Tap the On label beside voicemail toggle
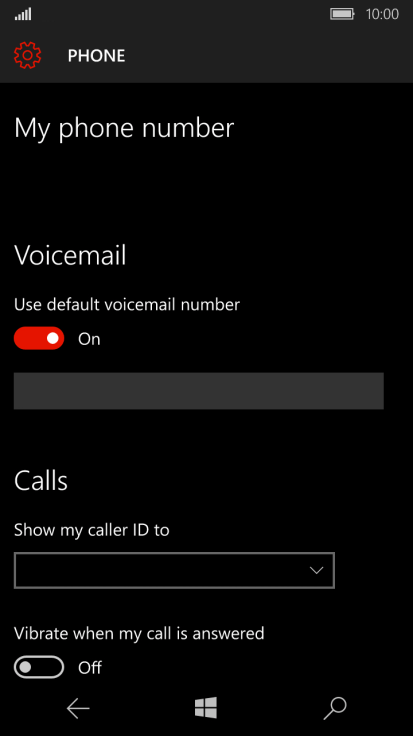The height and width of the screenshot is (736, 413). click(x=89, y=339)
